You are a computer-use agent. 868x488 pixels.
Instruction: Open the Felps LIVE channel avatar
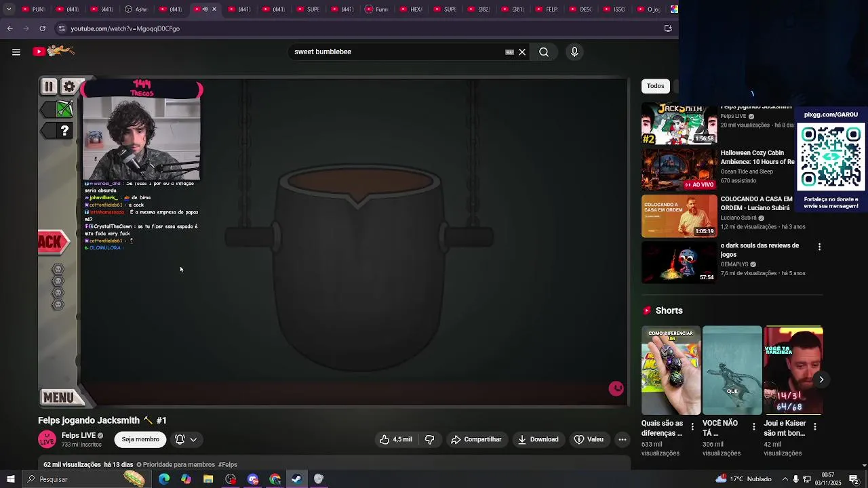47,439
